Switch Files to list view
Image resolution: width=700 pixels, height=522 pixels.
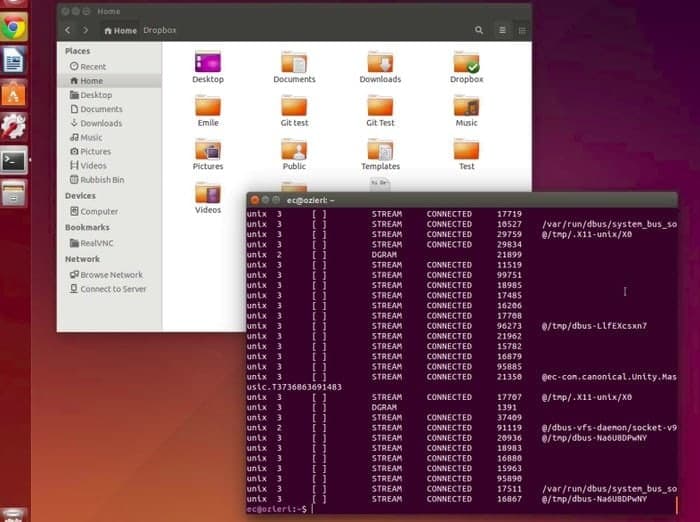[502, 30]
